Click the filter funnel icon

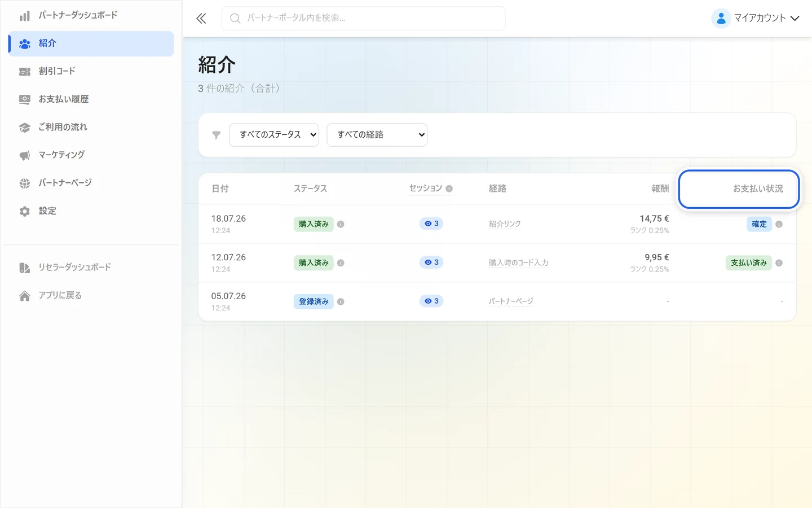click(216, 135)
